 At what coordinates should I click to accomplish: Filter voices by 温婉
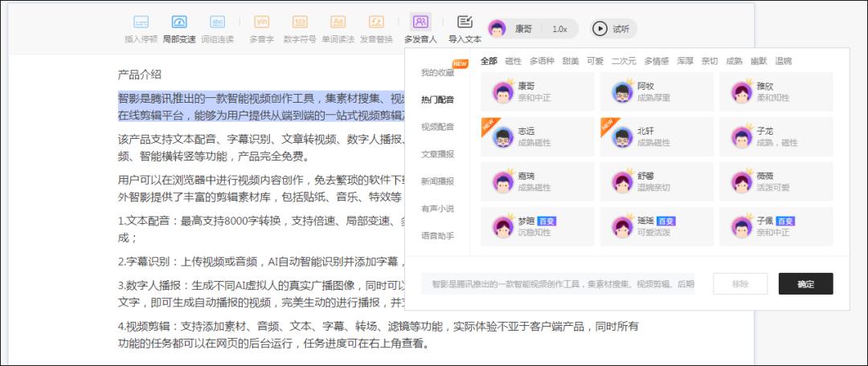(x=783, y=61)
